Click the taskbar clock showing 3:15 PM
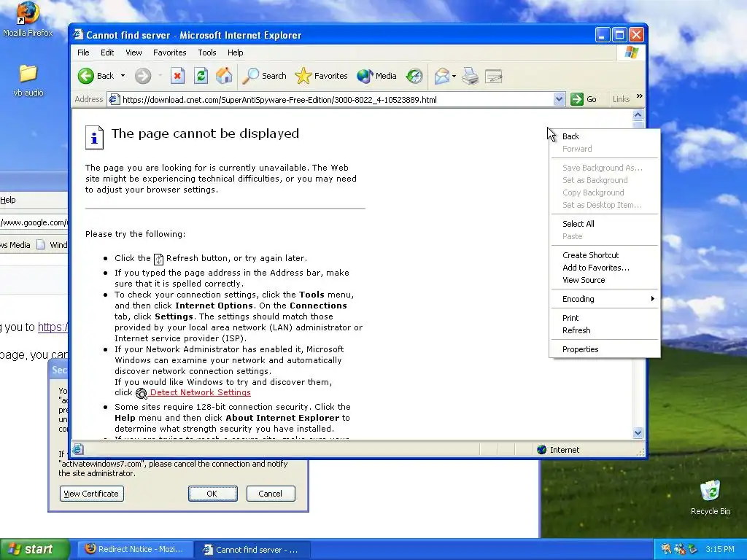Image resolution: width=747 pixels, height=560 pixels. tap(720, 549)
